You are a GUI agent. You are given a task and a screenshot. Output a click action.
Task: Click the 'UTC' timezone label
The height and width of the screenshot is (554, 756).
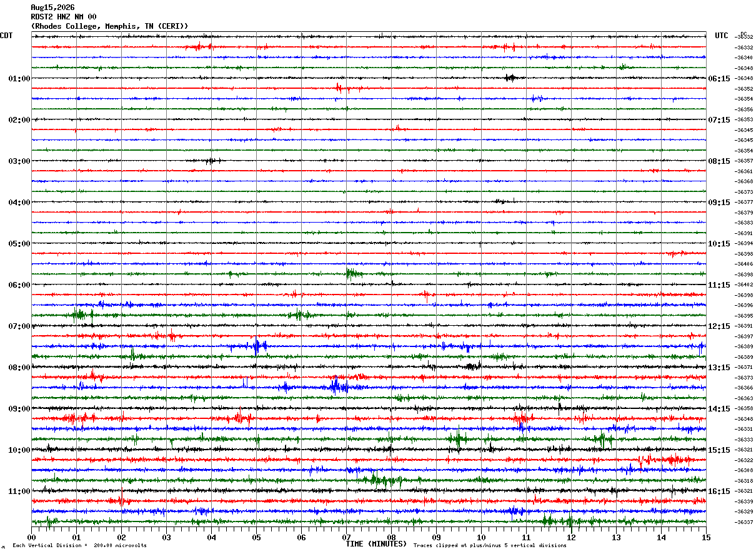click(x=722, y=36)
